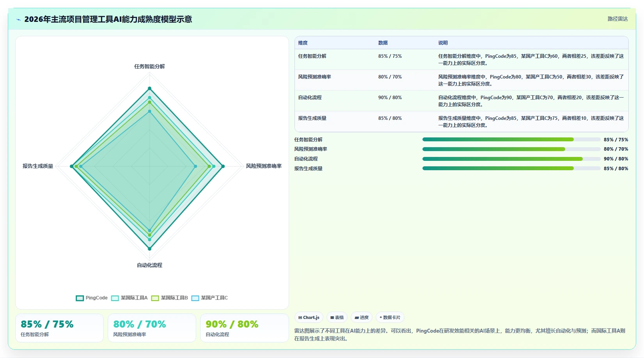The width and height of the screenshot is (644, 358).
Task: Click the 85% / 80% value right of progress bar
Action: point(616,169)
